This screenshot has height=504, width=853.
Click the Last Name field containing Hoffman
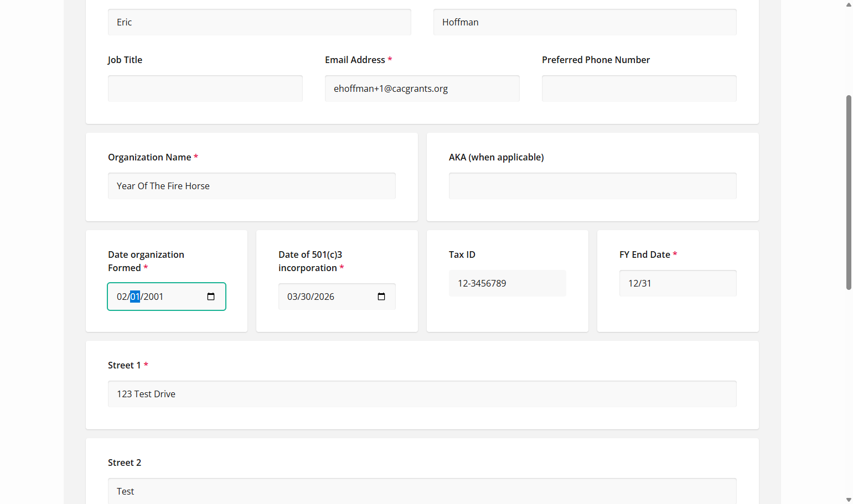[x=585, y=22]
